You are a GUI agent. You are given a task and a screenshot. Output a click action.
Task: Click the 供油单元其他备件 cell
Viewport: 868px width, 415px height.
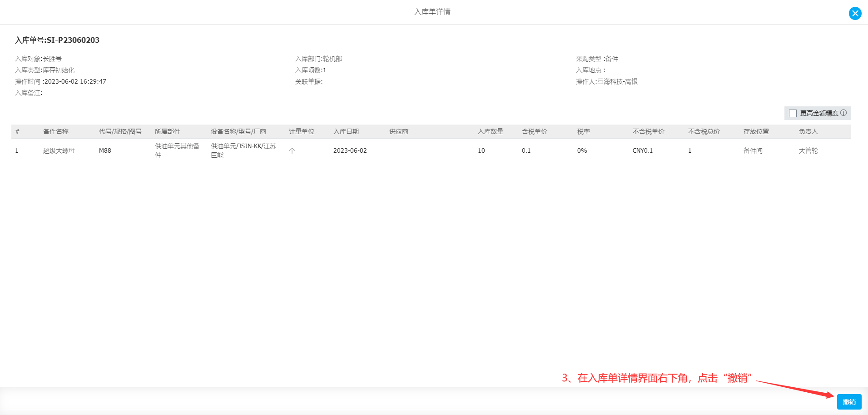[x=177, y=150]
